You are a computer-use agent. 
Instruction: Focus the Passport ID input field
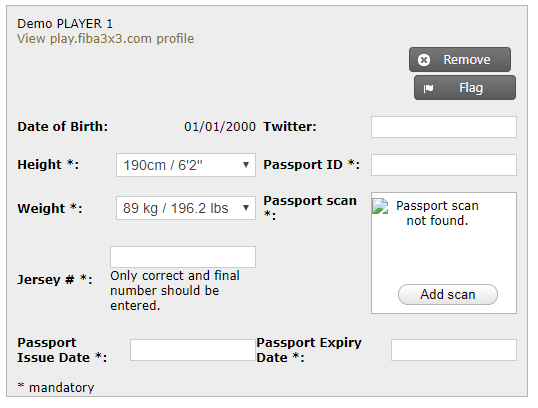click(x=444, y=165)
